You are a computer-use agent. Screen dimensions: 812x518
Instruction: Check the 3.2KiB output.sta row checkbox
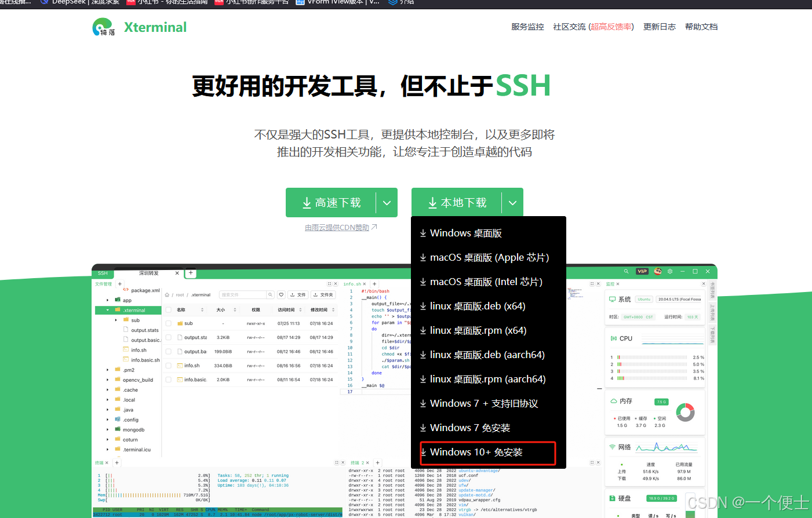(x=169, y=337)
